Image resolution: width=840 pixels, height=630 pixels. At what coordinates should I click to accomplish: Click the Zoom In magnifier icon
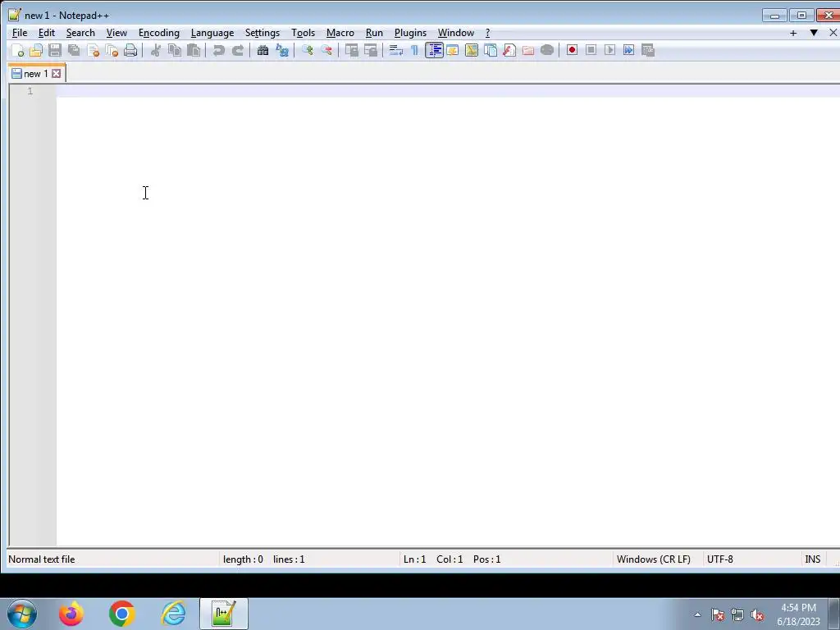tap(307, 50)
